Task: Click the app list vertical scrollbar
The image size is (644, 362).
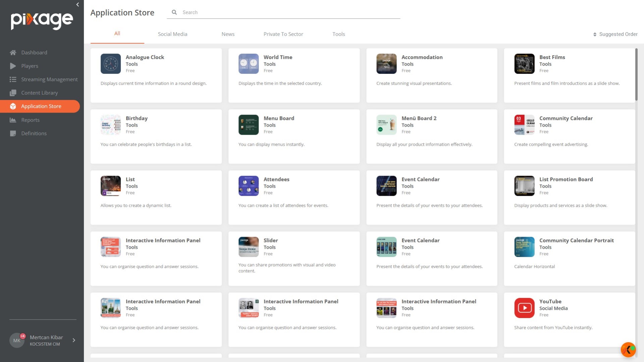Action: coord(636,74)
